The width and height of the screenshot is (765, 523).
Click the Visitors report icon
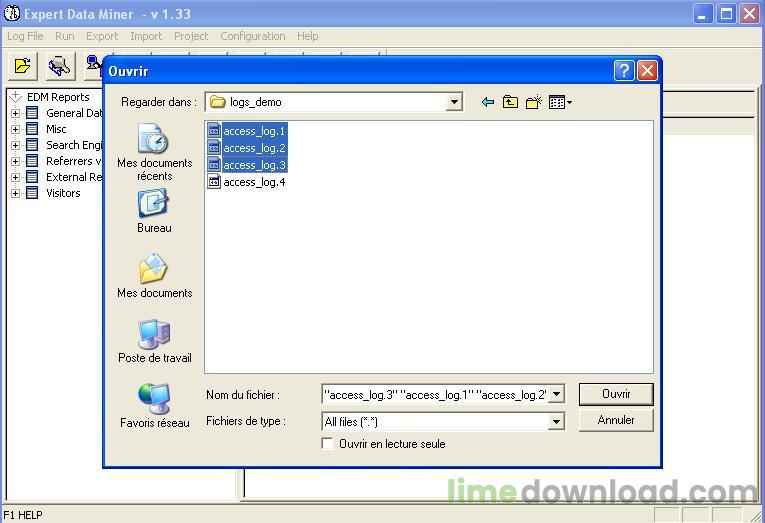click(32, 193)
